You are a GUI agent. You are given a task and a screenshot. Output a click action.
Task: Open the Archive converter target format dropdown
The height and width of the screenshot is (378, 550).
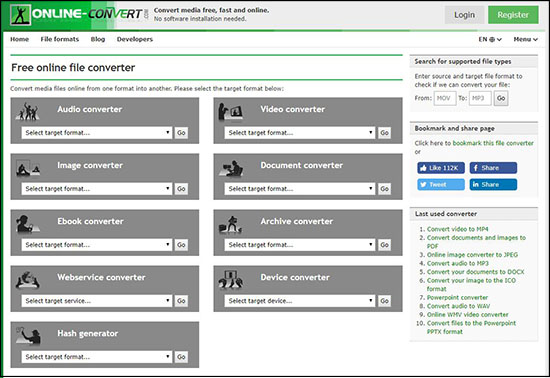click(x=300, y=245)
